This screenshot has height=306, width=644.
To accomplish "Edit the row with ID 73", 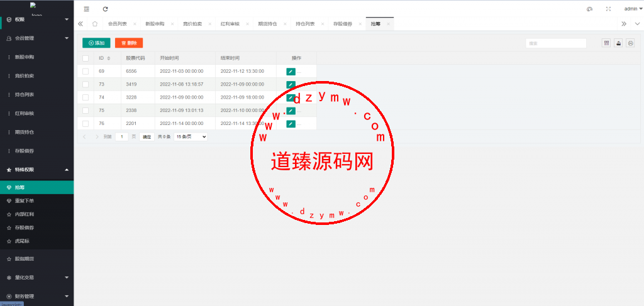I will coord(291,84).
